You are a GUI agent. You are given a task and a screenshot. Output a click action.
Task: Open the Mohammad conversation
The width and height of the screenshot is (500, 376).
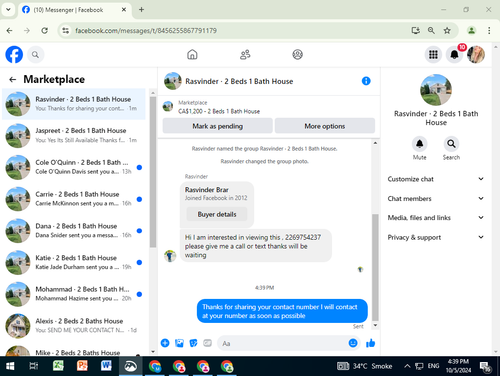click(74, 294)
